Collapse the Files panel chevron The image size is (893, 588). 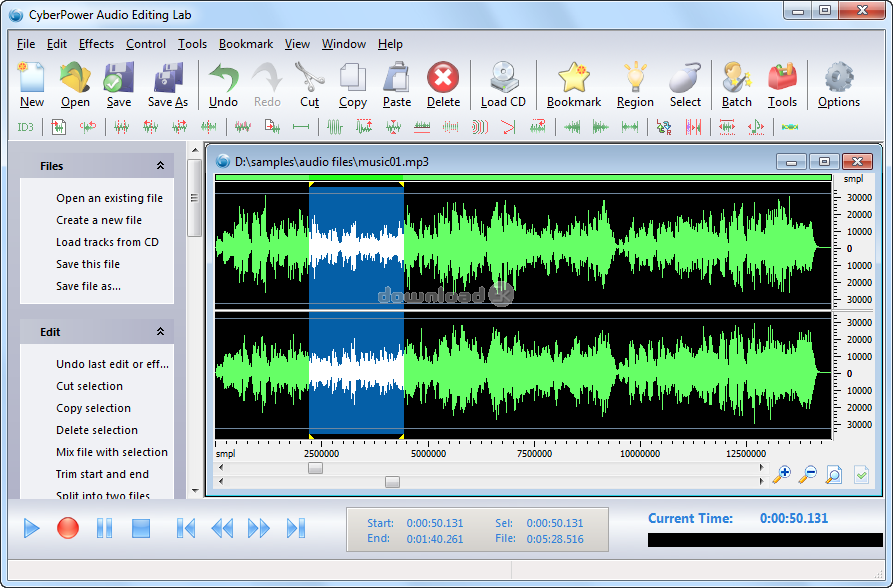tap(161, 166)
